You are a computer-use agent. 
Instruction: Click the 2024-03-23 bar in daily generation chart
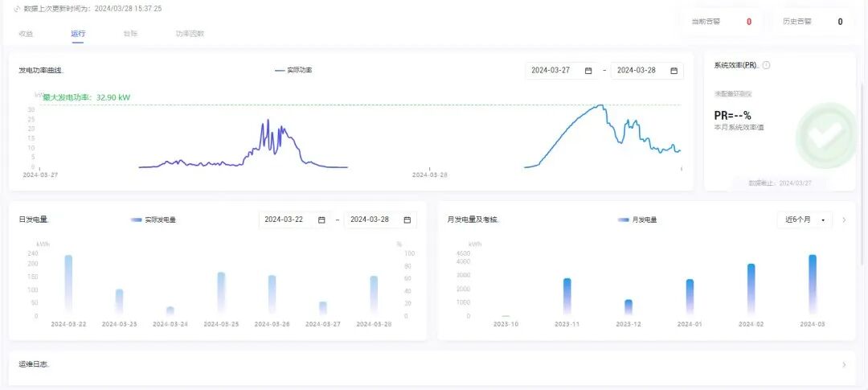coord(120,302)
